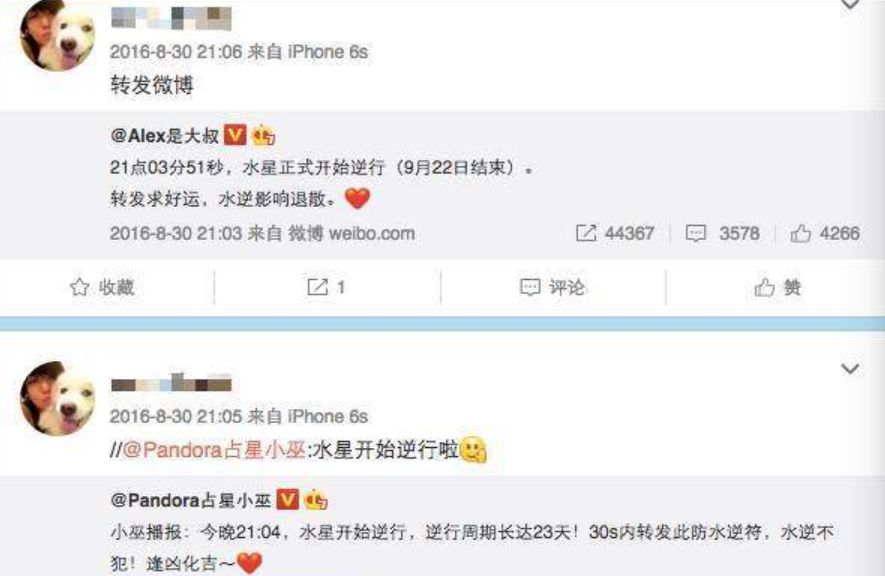
Task: Click the comment bubble icon next to 评论
Action: pyautogui.click(x=529, y=287)
